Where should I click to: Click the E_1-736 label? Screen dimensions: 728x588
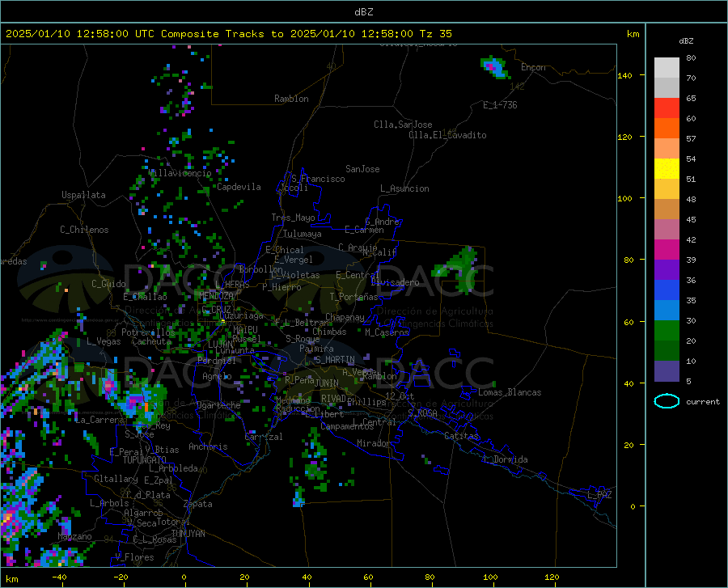click(500, 105)
